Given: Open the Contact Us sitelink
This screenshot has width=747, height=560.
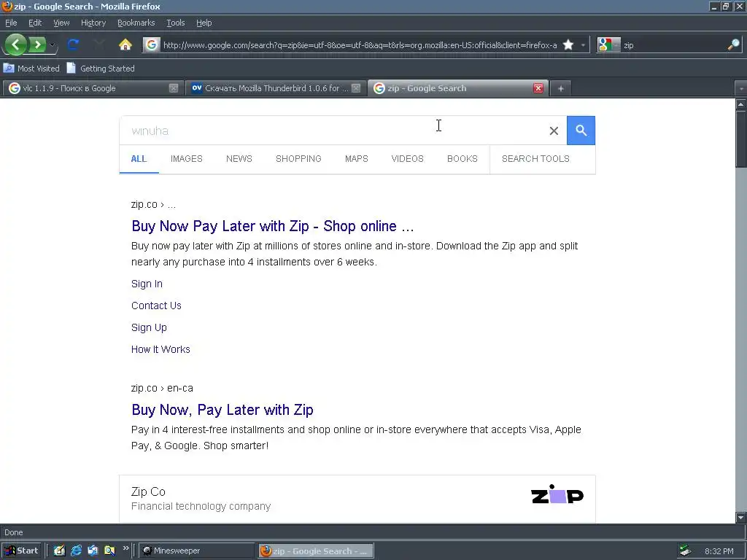Looking at the screenshot, I should click(x=156, y=306).
